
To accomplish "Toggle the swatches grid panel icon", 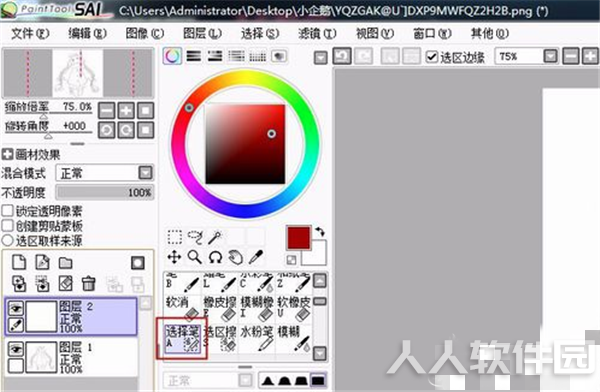I will tap(258, 56).
